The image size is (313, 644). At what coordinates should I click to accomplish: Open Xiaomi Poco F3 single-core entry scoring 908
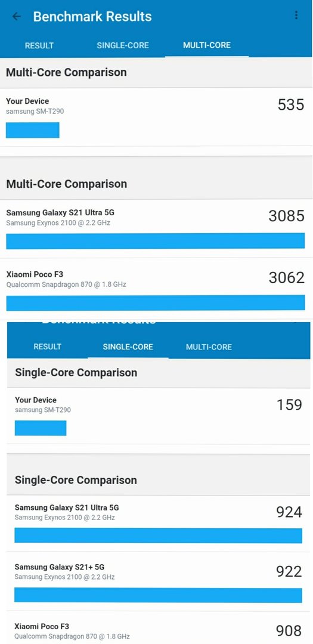pos(159,628)
